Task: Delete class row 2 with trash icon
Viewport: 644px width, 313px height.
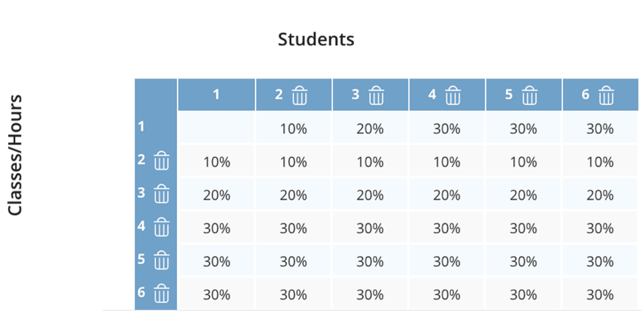Action: 161,161
